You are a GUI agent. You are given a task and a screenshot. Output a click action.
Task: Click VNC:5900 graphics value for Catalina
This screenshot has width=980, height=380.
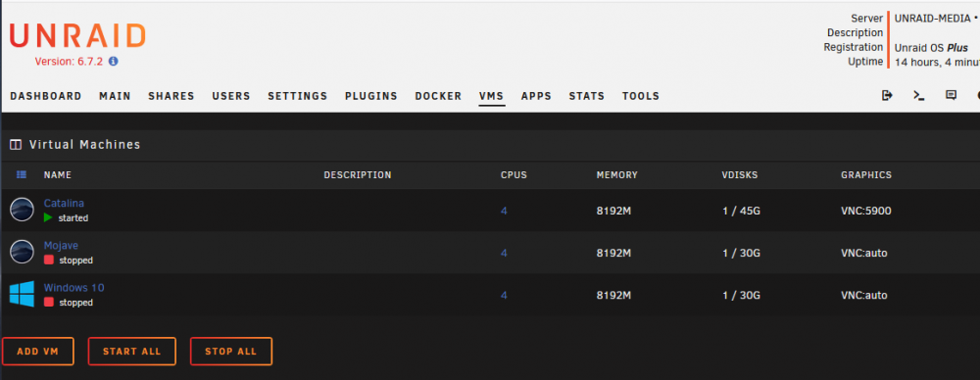point(866,212)
